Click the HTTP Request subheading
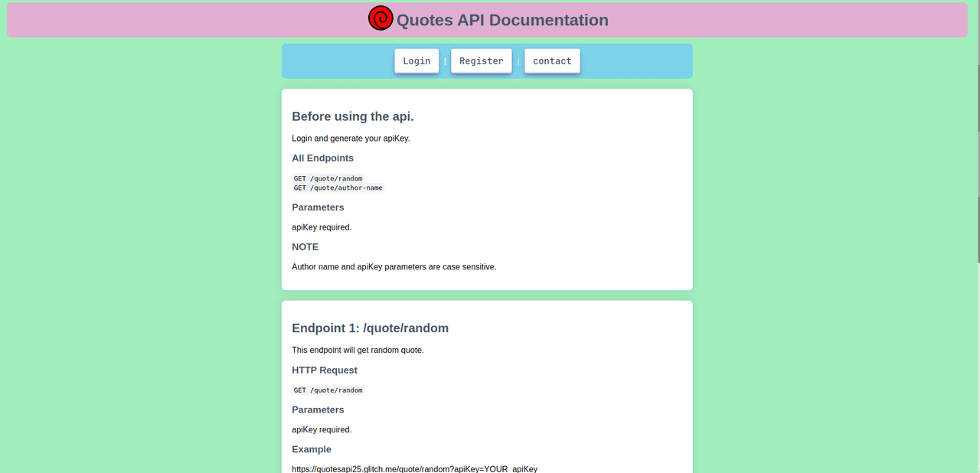The width and height of the screenshot is (980, 473). pos(325,370)
